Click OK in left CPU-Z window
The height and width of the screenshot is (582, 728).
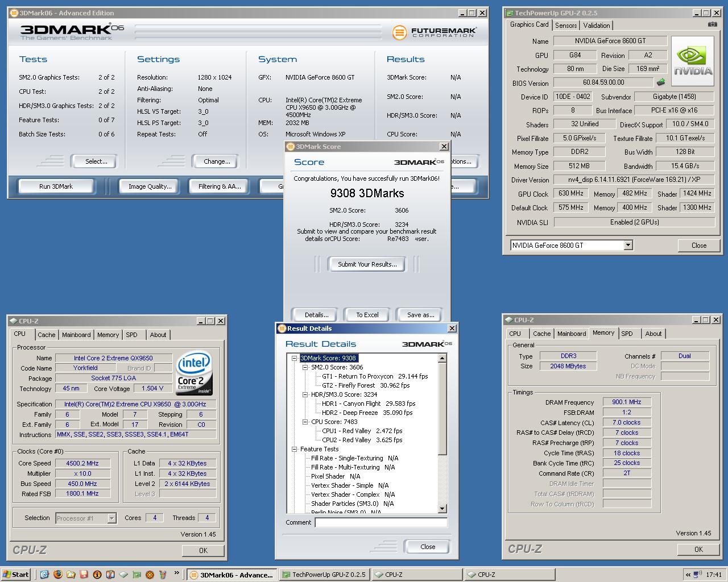[x=203, y=550]
